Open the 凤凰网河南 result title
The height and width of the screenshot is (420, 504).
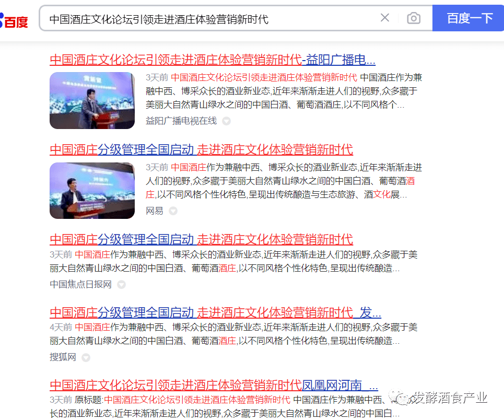(x=214, y=386)
